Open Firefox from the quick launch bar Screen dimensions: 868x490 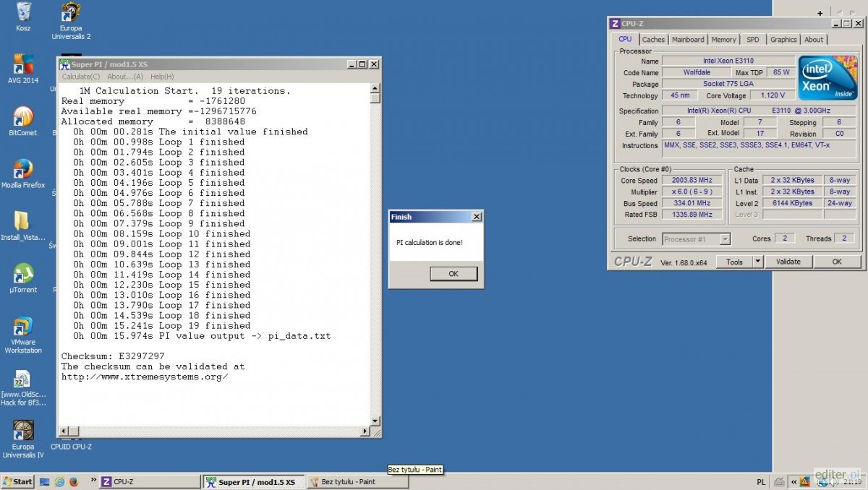[x=74, y=481]
